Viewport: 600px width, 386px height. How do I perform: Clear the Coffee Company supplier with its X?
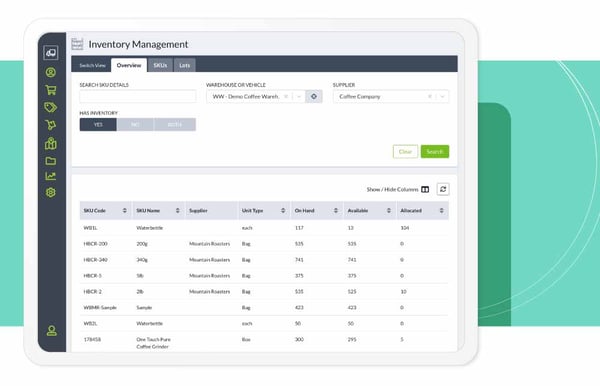[x=430, y=96]
